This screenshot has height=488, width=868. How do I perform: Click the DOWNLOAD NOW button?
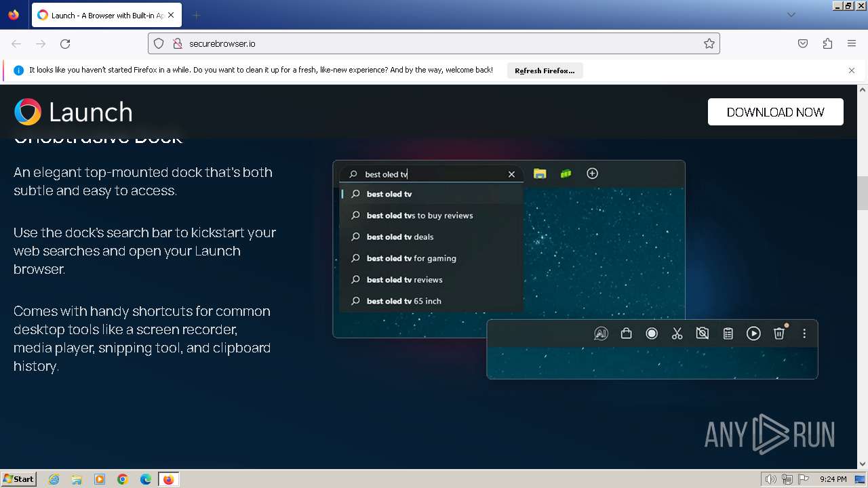point(776,112)
